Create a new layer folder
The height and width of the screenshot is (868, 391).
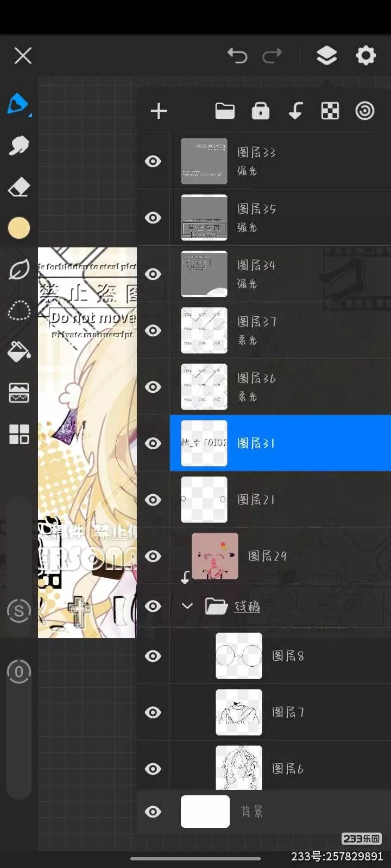[x=225, y=111]
